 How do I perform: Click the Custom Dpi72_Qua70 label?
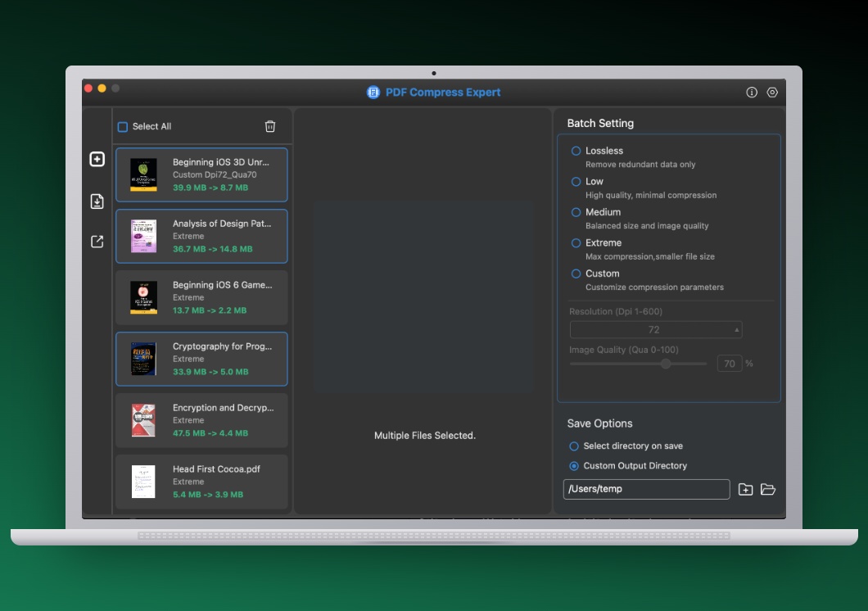(x=215, y=175)
